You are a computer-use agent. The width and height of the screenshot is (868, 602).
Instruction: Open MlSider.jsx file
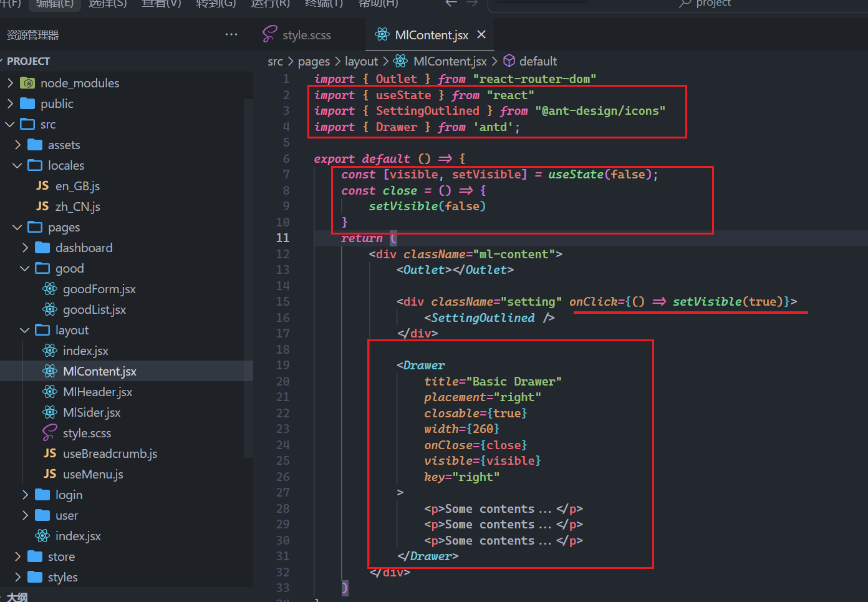click(92, 412)
